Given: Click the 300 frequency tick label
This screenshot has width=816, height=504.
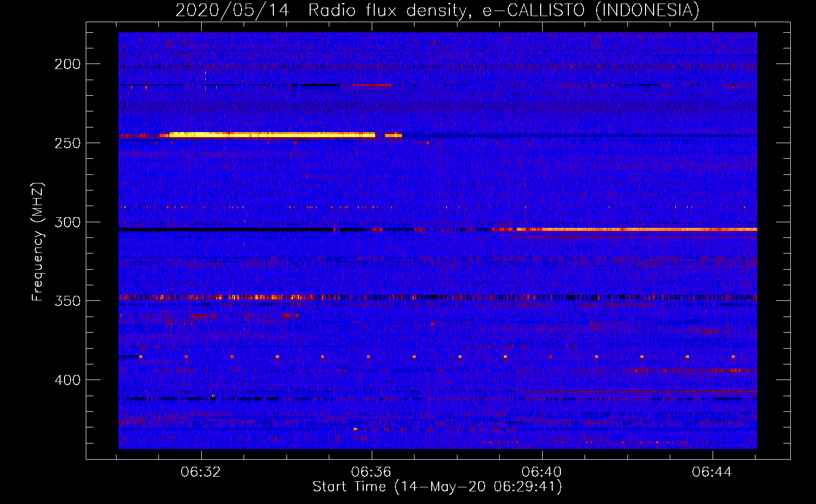Looking at the screenshot, I should point(68,222).
